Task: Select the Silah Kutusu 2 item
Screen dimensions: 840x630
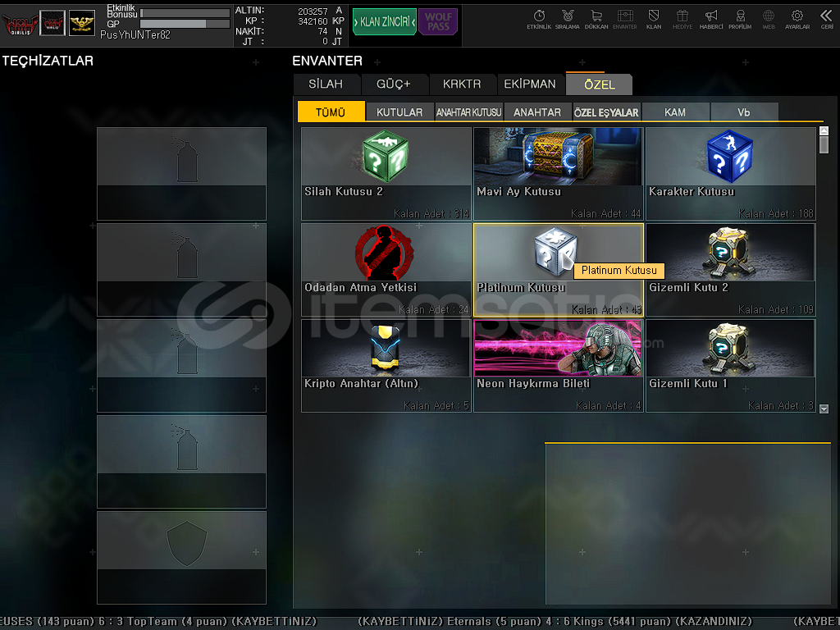Action: tap(386, 174)
